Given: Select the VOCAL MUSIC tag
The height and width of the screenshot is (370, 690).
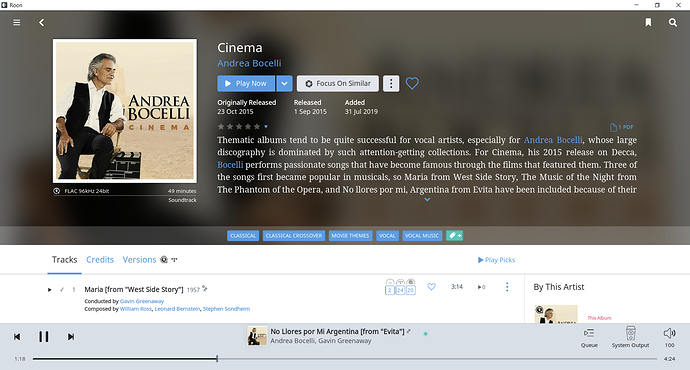Looking at the screenshot, I should (422, 236).
